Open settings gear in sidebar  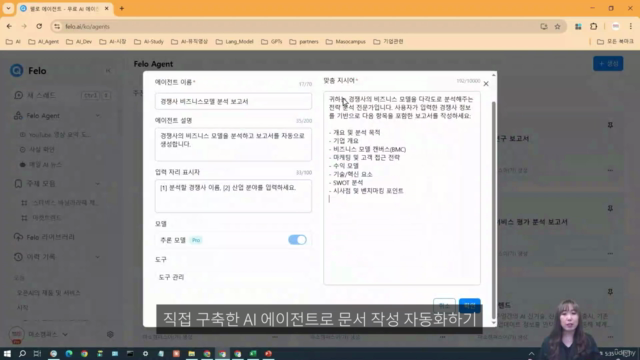(x=110, y=334)
